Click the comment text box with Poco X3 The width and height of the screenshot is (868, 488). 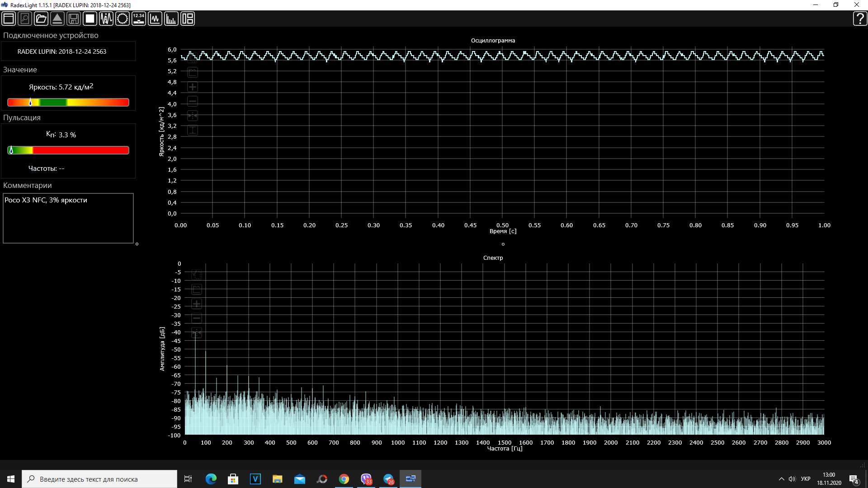coord(68,218)
